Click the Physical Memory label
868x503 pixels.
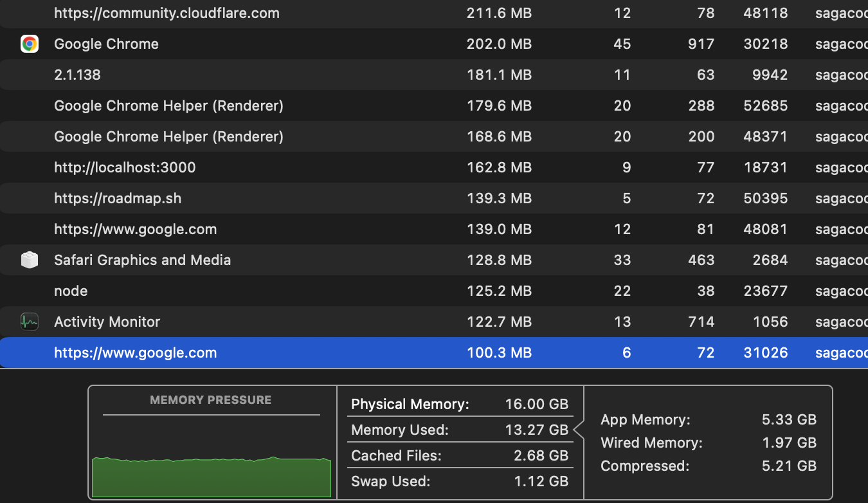pos(410,404)
